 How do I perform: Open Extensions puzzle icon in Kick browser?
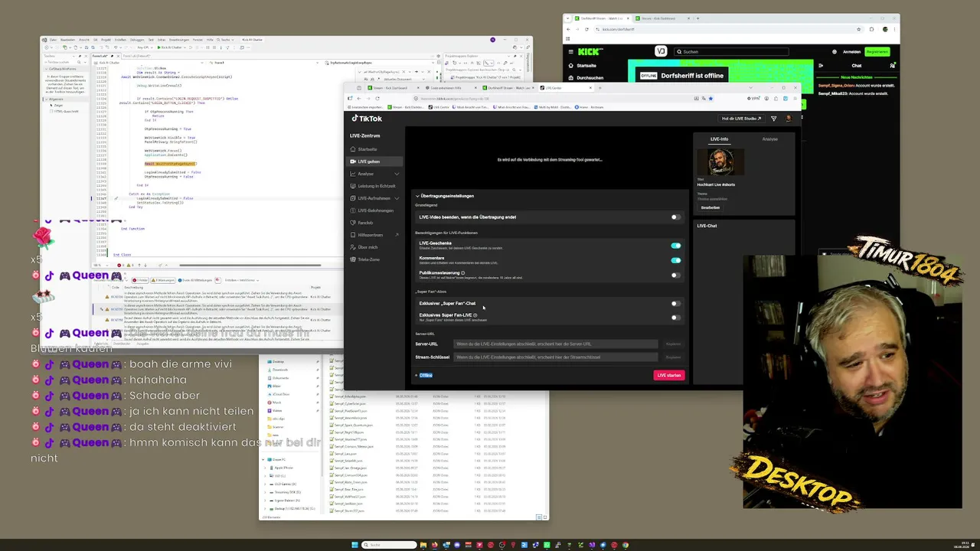click(871, 29)
